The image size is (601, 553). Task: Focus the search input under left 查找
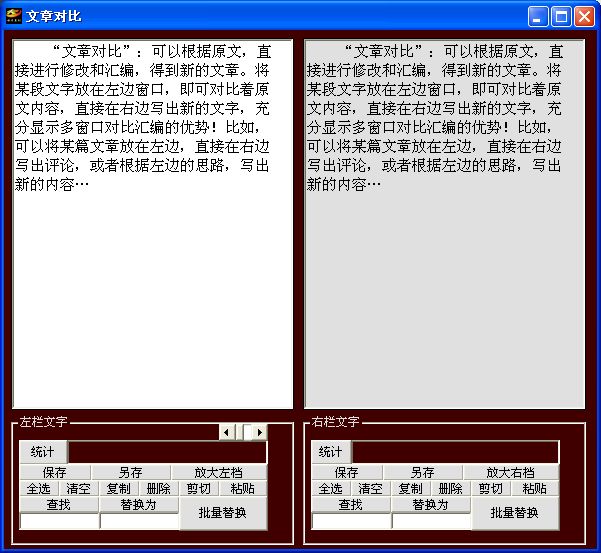pyautogui.click(x=59, y=521)
